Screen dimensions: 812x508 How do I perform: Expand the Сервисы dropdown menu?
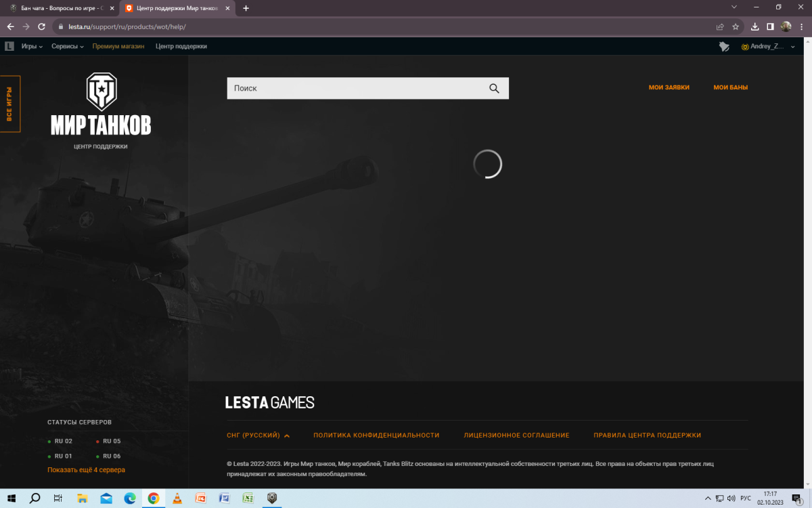click(x=68, y=47)
